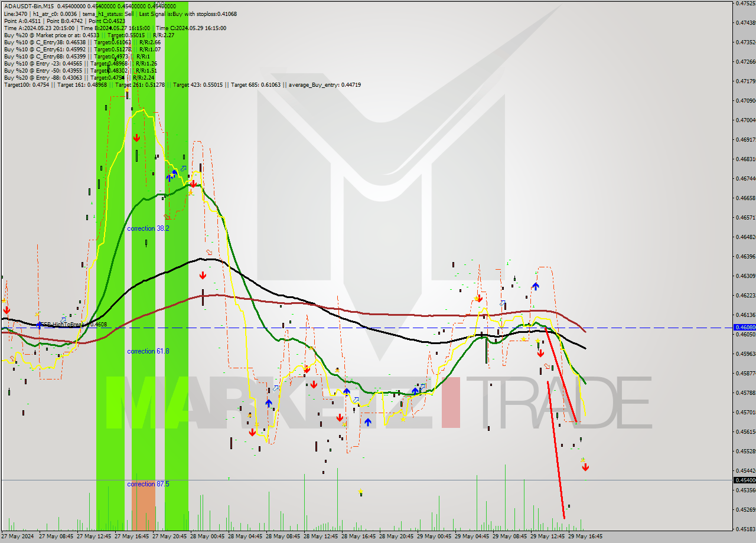Click the topmost price axis label 0.4752

tap(745, 3)
